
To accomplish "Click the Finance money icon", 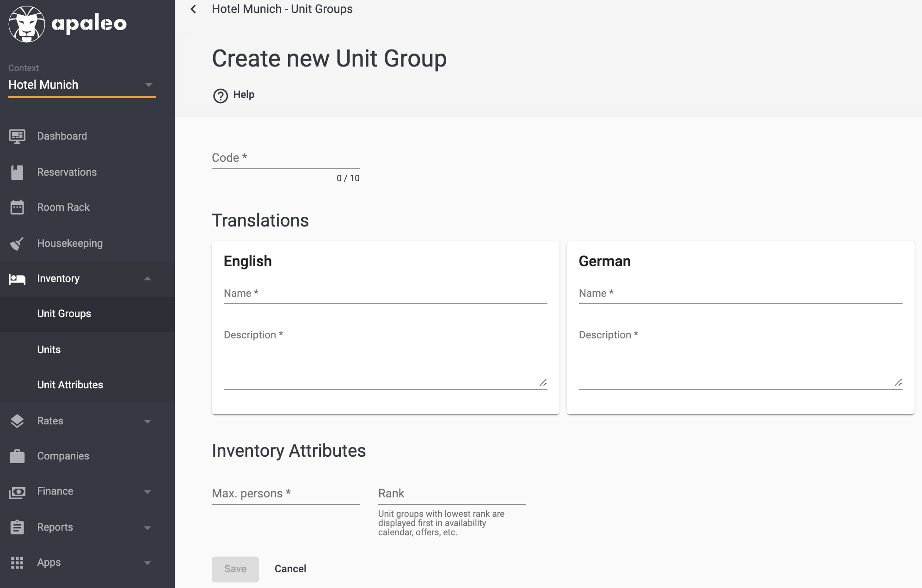I will tap(17, 492).
